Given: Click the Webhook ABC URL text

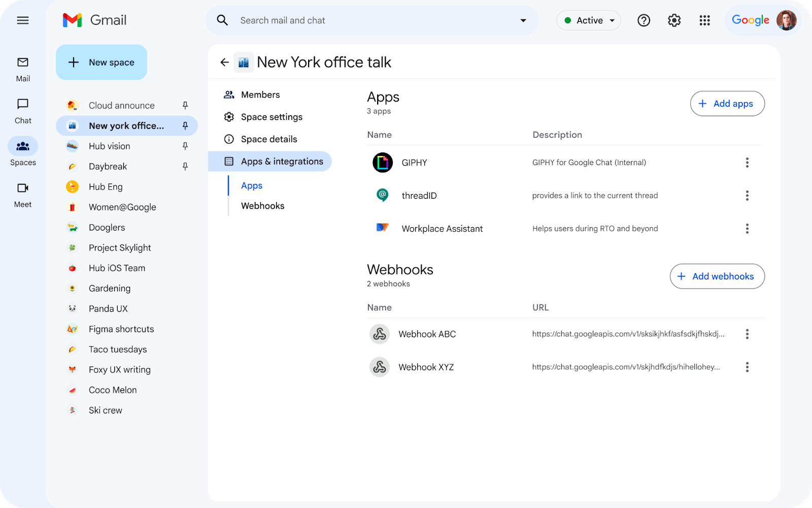Looking at the screenshot, I should (628, 334).
